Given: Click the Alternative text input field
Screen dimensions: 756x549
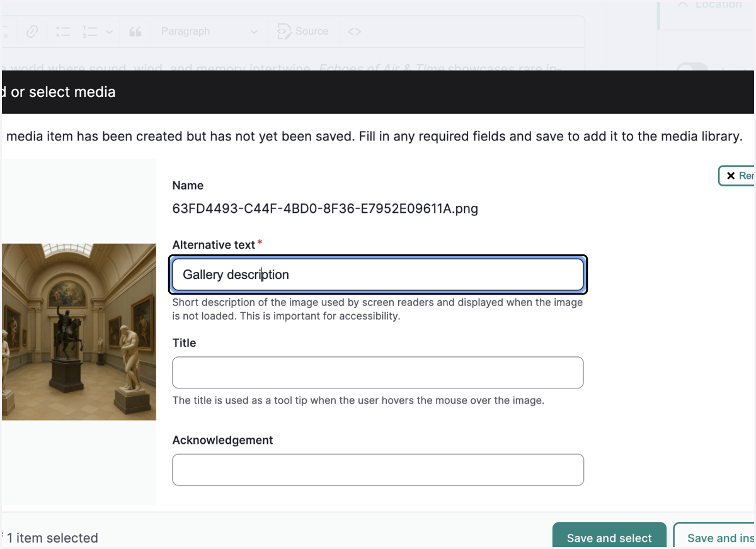Looking at the screenshot, I should pyautogui.click(x=378, y=274).
